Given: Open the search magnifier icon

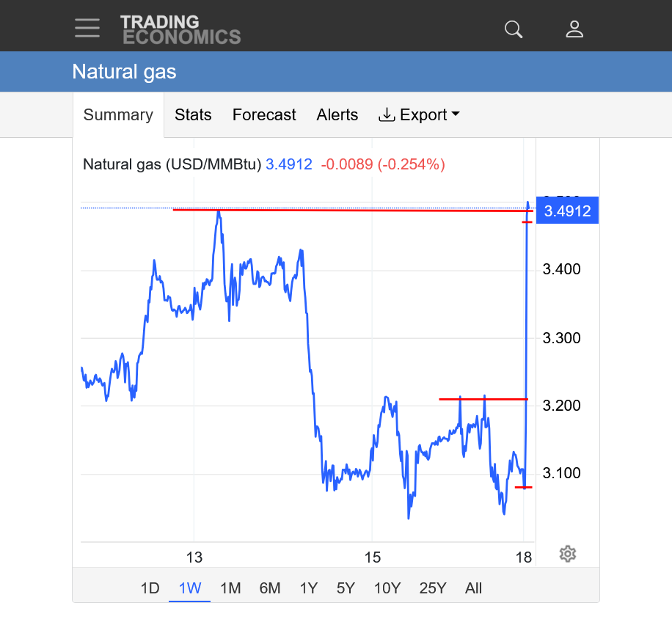Looking at the screenshot, I should tap(514, 29).
